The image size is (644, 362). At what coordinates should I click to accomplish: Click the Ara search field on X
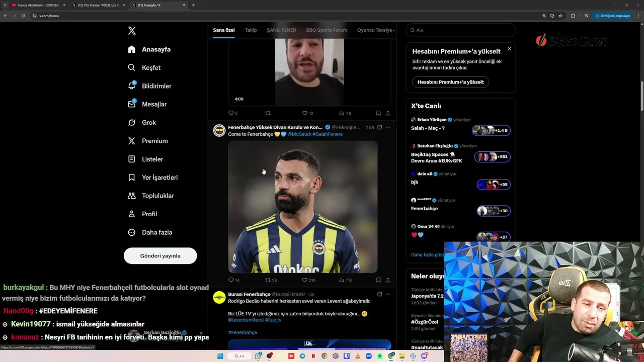(460, 30)
